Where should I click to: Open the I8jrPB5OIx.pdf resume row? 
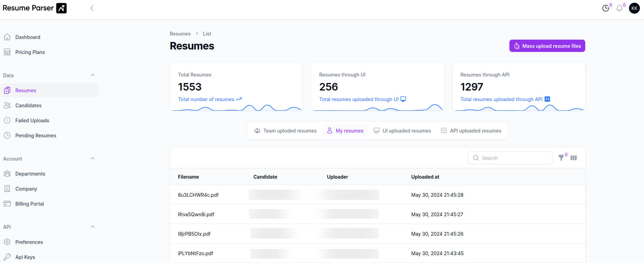tap(377, 234)
